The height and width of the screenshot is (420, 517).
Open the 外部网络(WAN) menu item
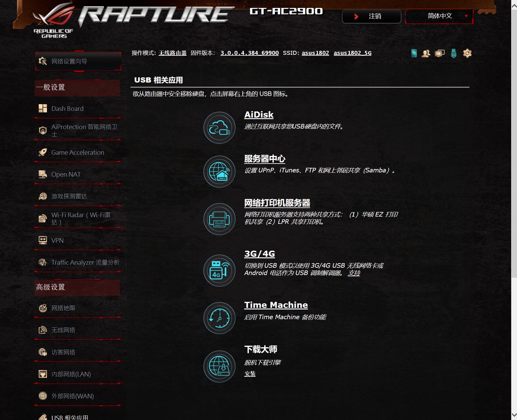77,396
